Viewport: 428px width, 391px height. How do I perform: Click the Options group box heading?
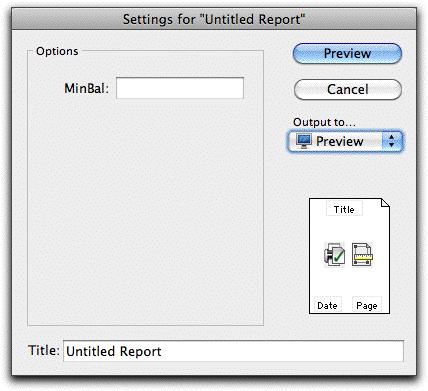point(57,51)
